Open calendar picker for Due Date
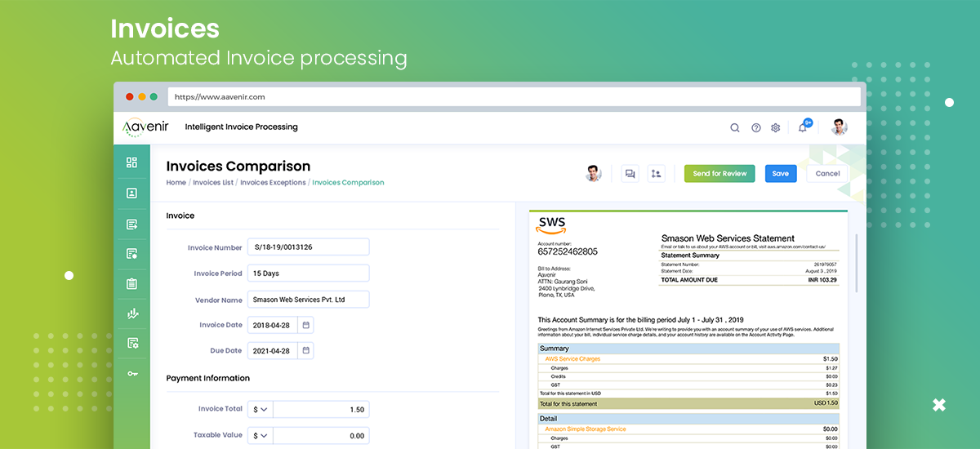The height and width of the screenshot is (449, 980). tap(305, 350)
